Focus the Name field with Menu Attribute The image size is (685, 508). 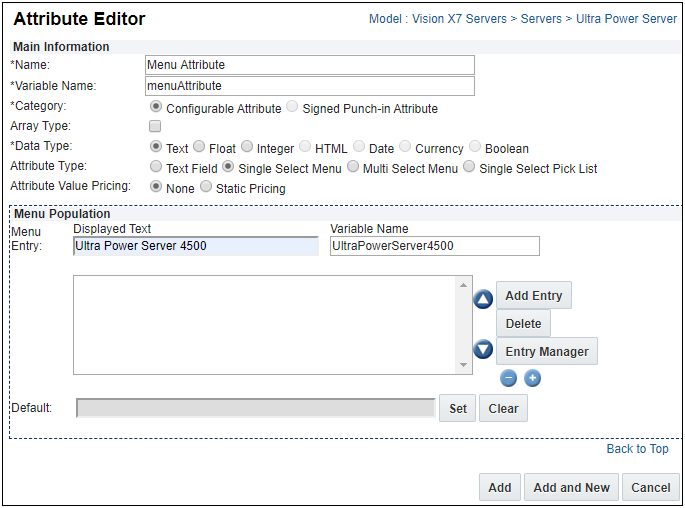310,65
